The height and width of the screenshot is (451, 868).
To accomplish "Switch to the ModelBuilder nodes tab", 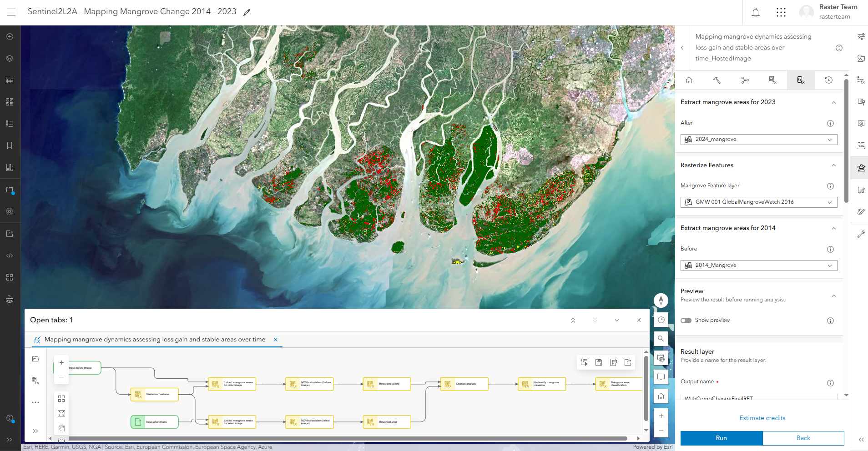I will pyautogui.click(x=745, y=80).
